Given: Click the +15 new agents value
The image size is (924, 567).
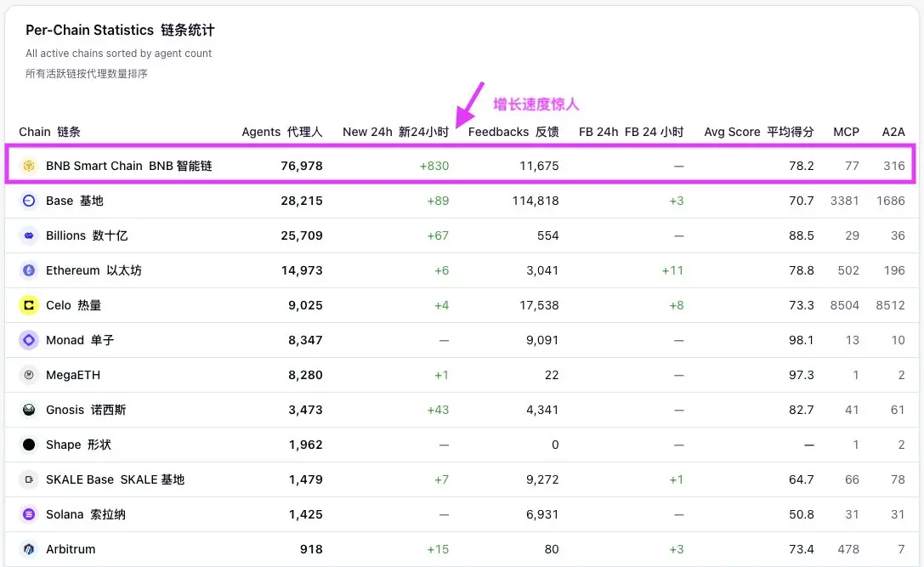Looking at the screenshot, I should [438, 549].
